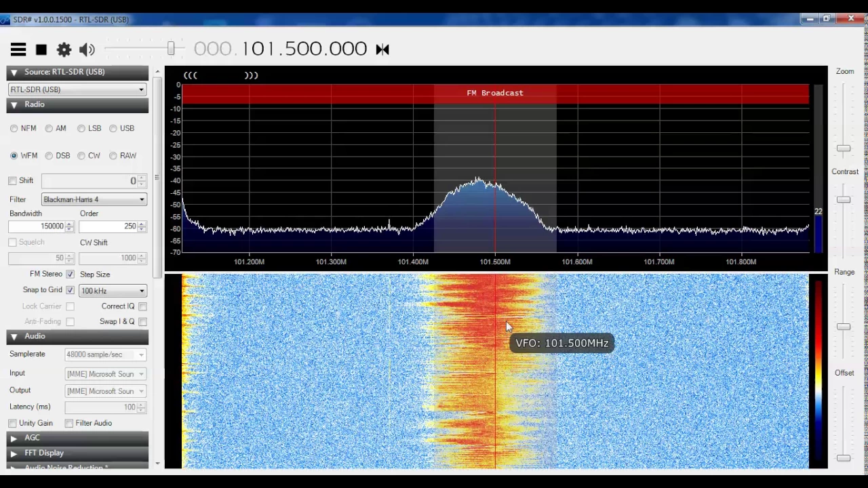Click the left ((( band-edge marker
The image size is (868, 488).
(x=191, y=75)
